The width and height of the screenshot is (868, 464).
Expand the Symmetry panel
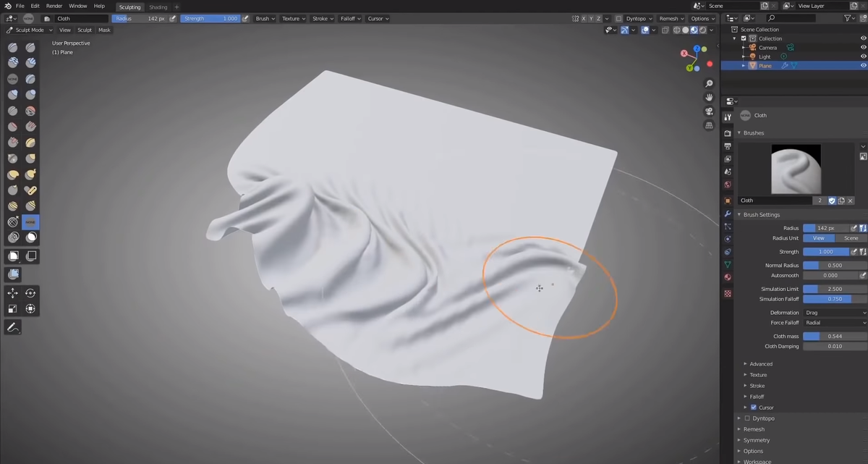(757, 440)
